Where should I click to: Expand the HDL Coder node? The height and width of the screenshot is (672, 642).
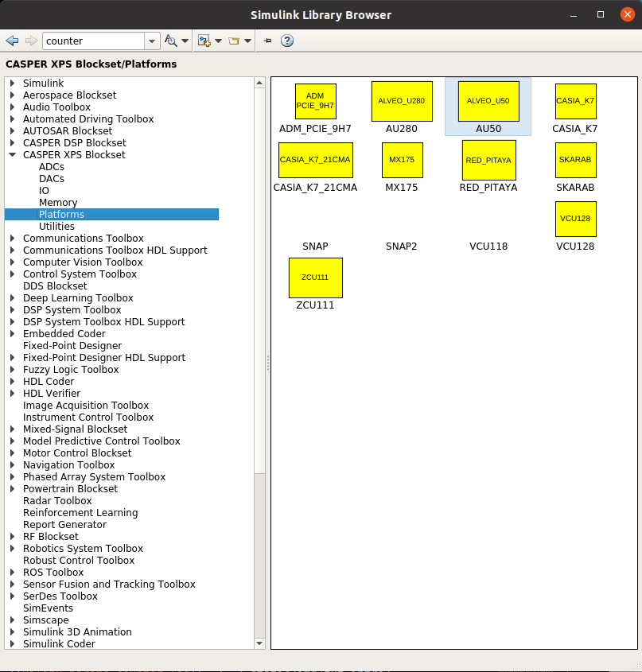(x=13, y=382)
